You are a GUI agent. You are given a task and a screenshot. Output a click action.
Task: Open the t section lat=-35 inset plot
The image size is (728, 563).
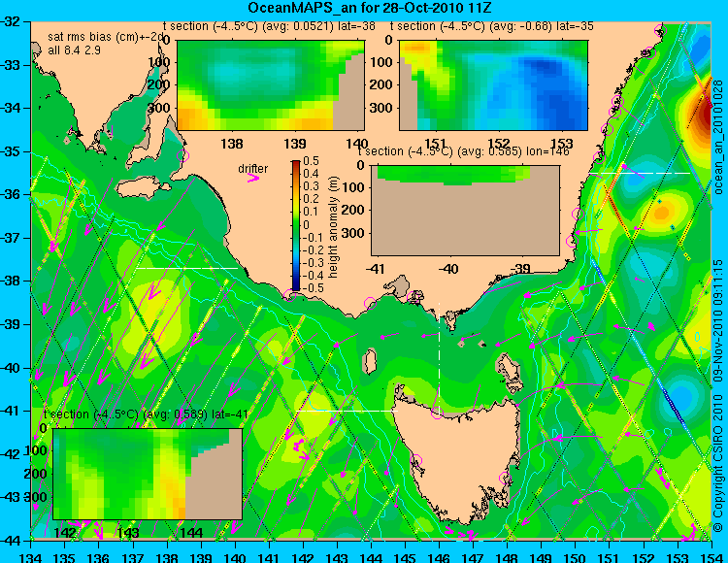pyautogui.click(x=493, y=85)
